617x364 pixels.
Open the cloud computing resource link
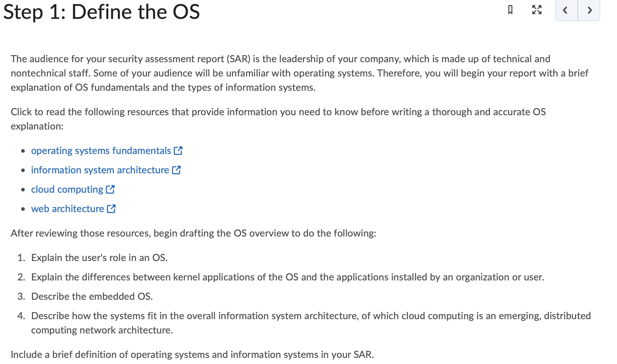(x=67, y=189)
